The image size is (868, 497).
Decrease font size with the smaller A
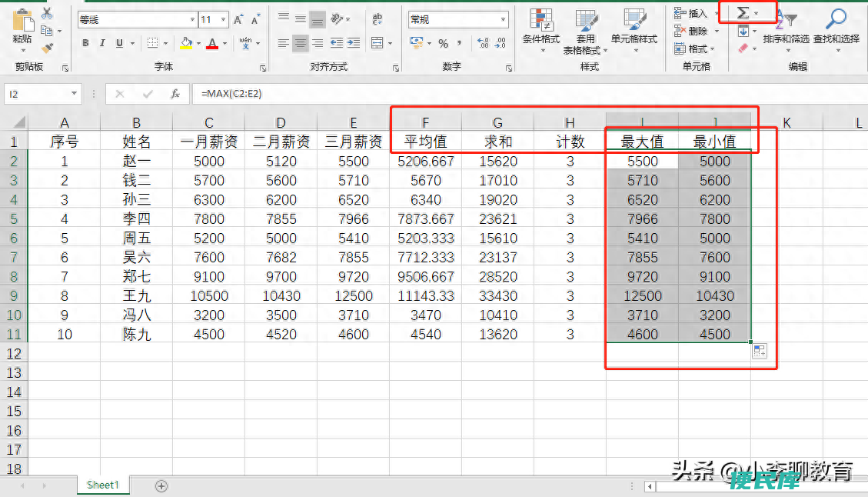255,20
